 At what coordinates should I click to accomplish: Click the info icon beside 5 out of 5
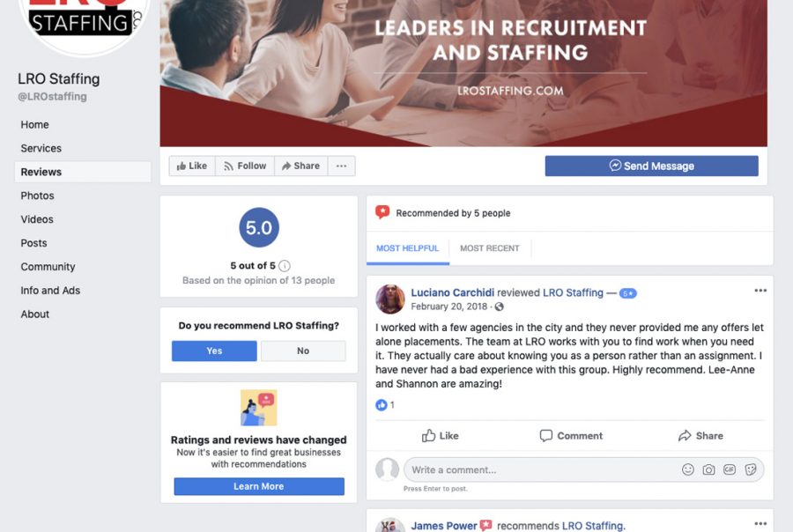pyautogui.click(x=285, y=265)
